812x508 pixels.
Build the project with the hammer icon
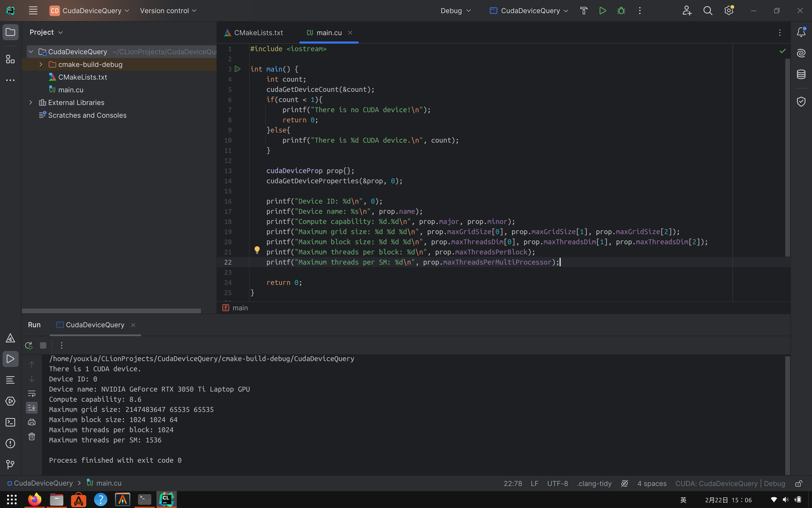coord(584,10)
